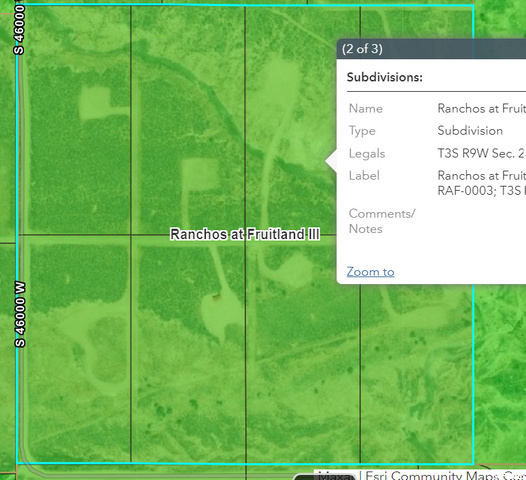Image resolution: width=526 pixels, height=480 pixels.
Task: Click the popup's white pointer arrow
Action: click(x=331, y=161)
